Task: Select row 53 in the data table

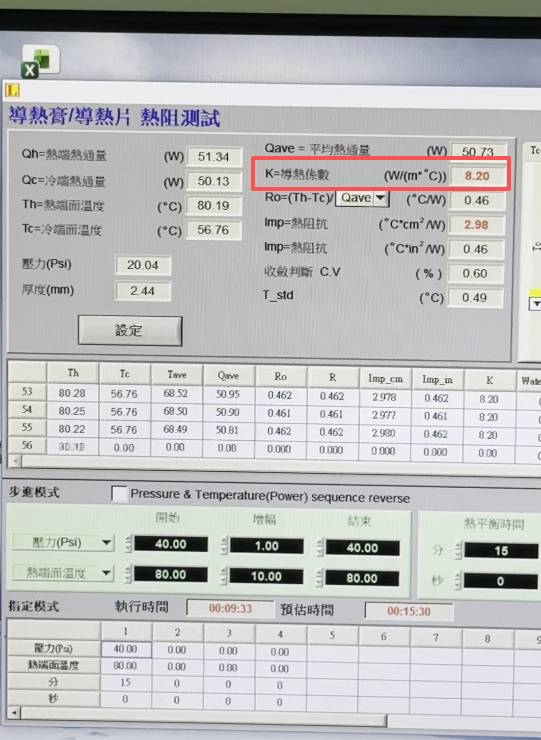Action: 27,392
